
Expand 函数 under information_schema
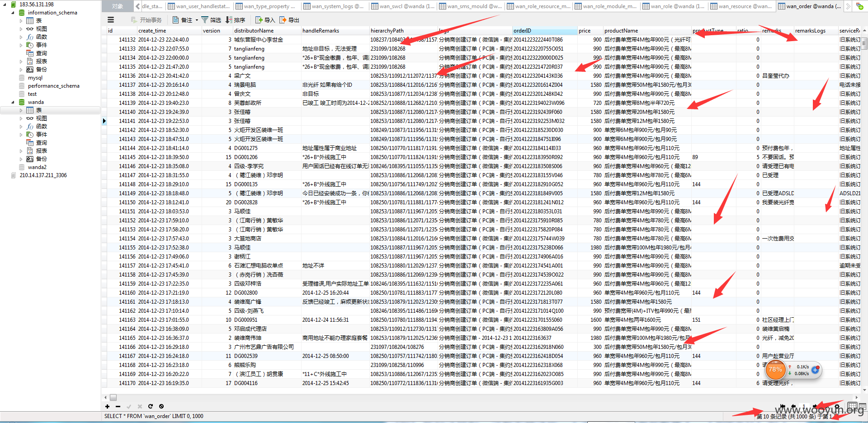point(21,37)
